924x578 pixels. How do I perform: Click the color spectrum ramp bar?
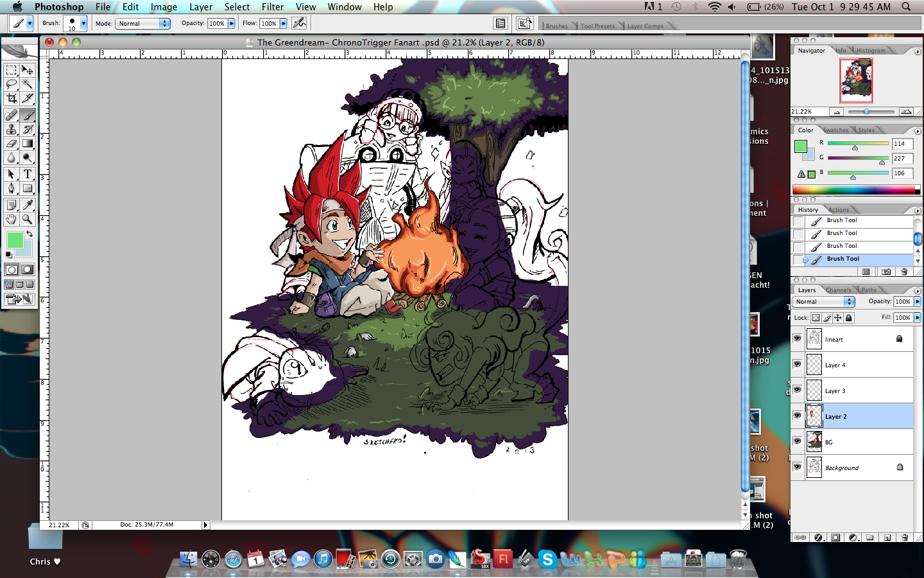[x=856, y=189]
